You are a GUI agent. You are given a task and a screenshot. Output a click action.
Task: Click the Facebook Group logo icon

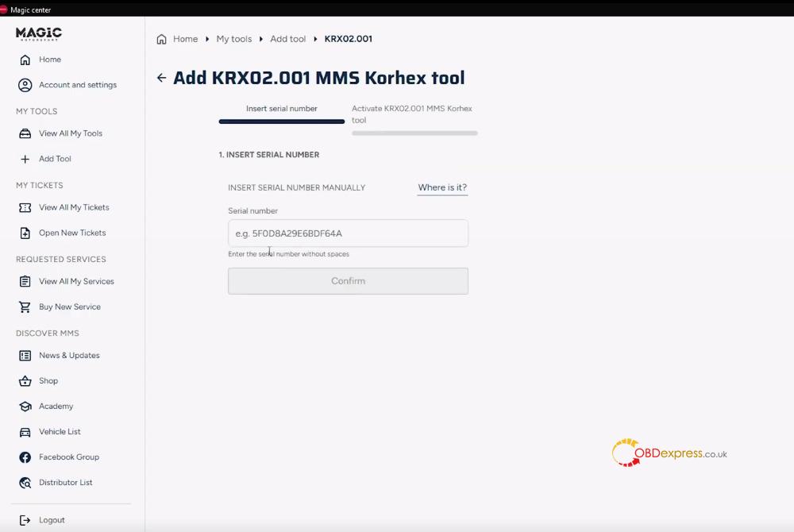click(25, 457)
